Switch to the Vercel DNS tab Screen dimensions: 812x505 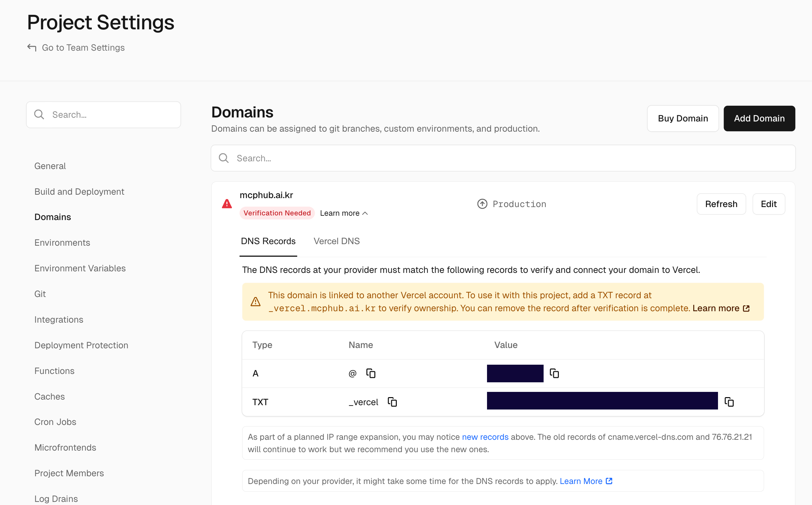336,241
